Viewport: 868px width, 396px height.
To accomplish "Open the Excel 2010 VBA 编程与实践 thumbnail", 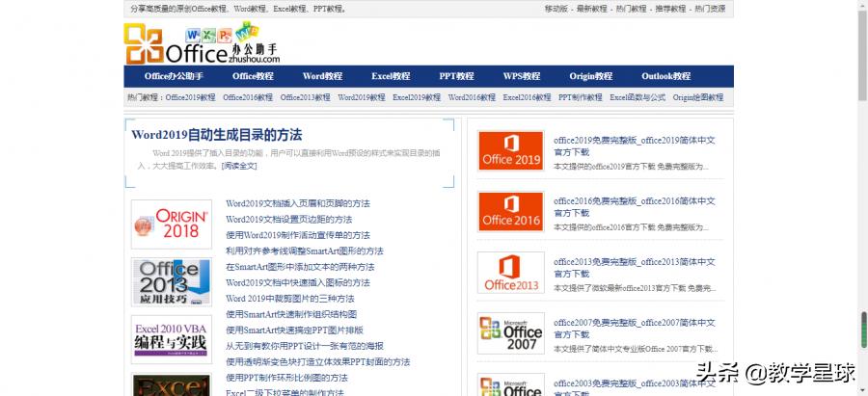I will click(172, 339).
